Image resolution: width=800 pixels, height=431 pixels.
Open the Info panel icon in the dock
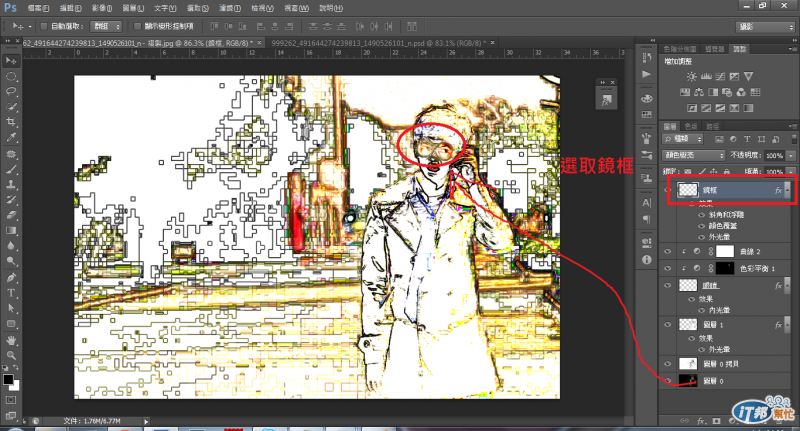646,260
